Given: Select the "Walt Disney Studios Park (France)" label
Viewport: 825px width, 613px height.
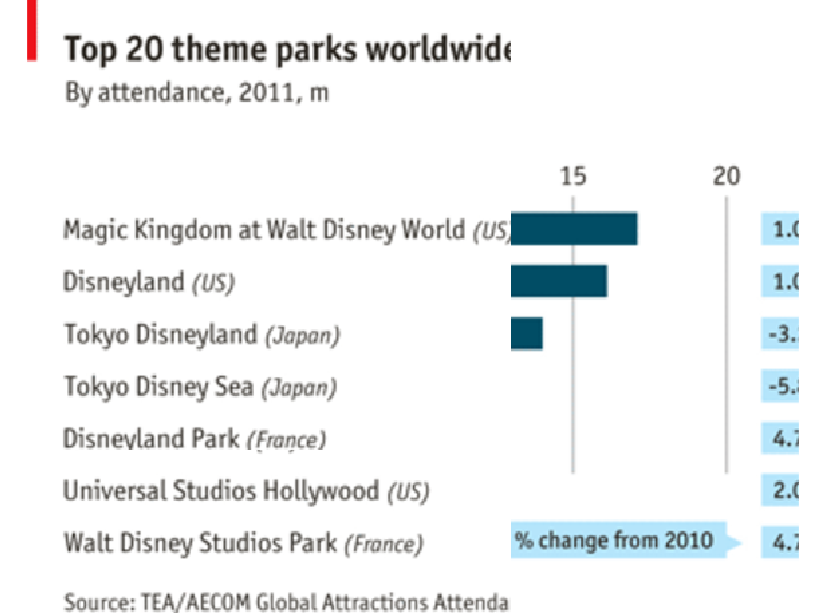Looking at the screenshot, I should tap(243, 543).
